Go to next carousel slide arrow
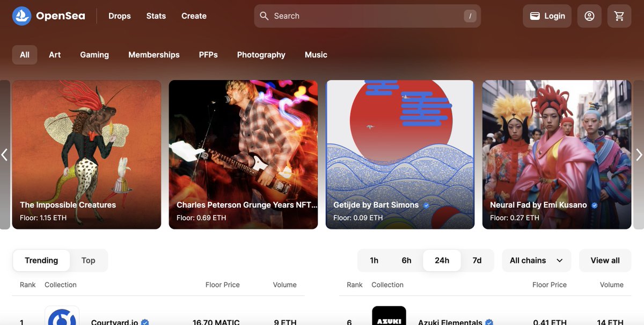Image resolution: width=644 pixels, height=325 pixels. tap(639, 155)
